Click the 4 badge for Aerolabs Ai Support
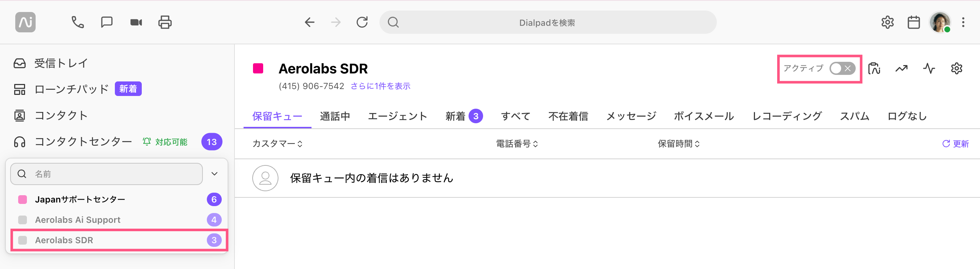The image size is (980, 269). point(214,220)
